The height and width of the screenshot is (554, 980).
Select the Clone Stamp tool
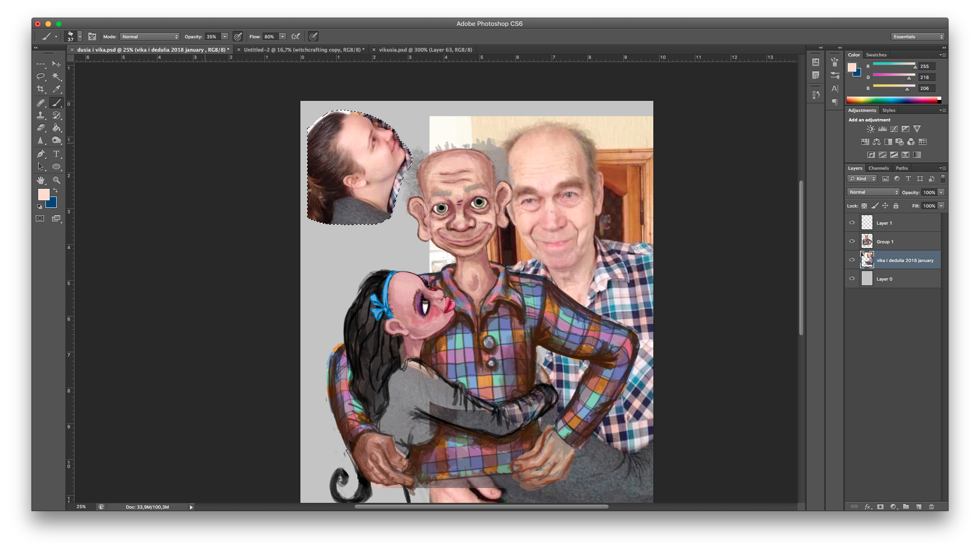click(41, 115)
